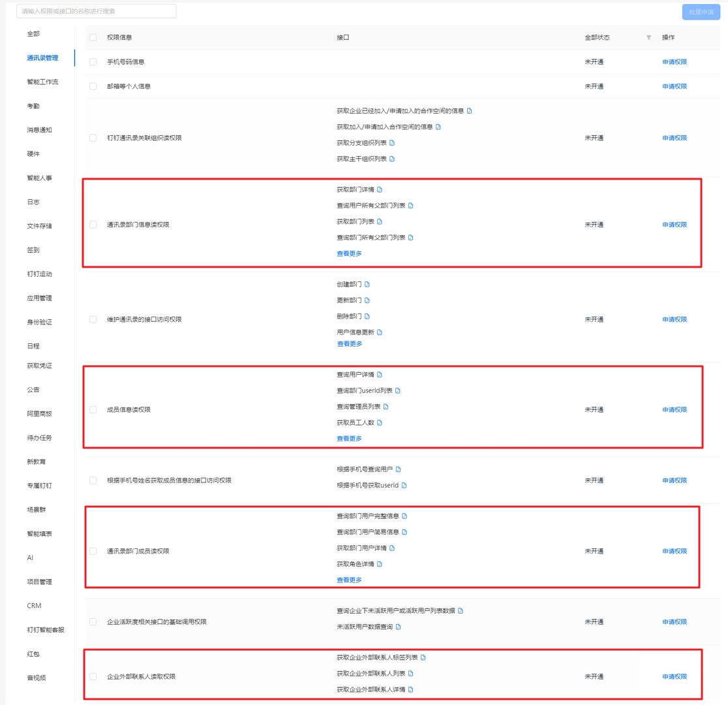Focus the permission name search box
The height and width of the screenshot is (705, 728).
pyautogui.click(x=97, y=11)
